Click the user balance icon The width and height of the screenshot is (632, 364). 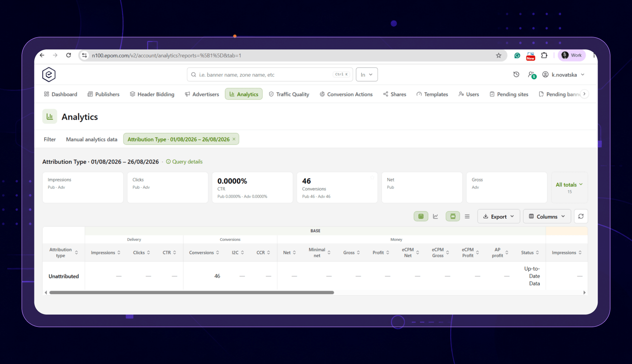[x=532, y=75]
